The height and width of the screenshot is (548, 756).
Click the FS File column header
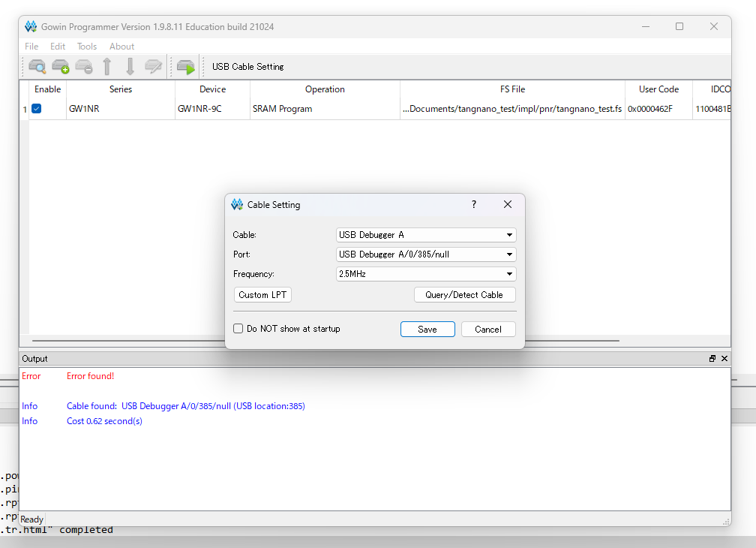tap(512, 89)
